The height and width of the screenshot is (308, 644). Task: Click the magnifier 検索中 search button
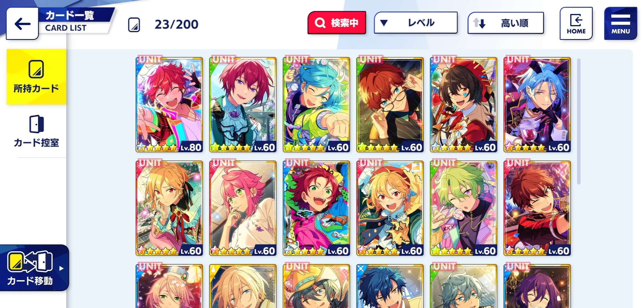(x=337, y=23)
